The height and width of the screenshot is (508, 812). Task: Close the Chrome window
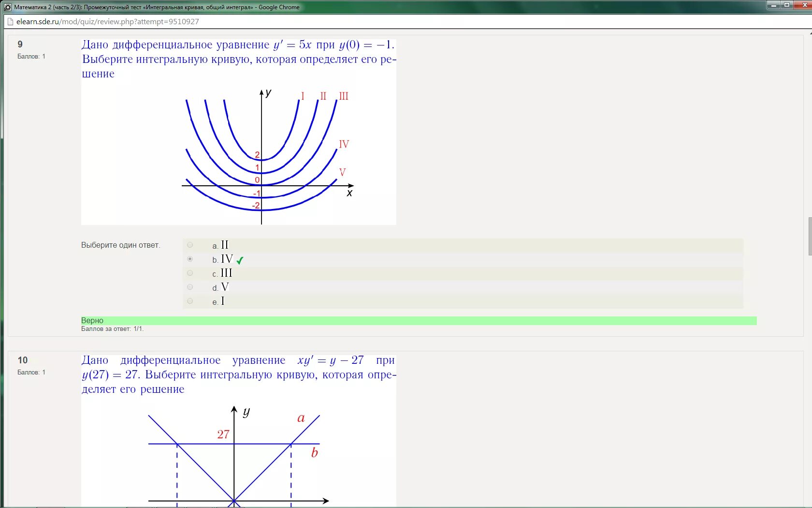click(x=803, y=5)
